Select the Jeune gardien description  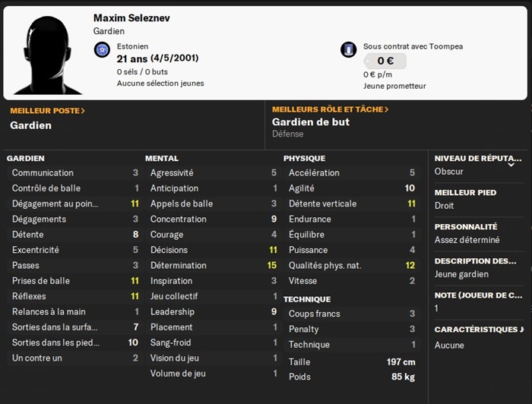point(461,274)
